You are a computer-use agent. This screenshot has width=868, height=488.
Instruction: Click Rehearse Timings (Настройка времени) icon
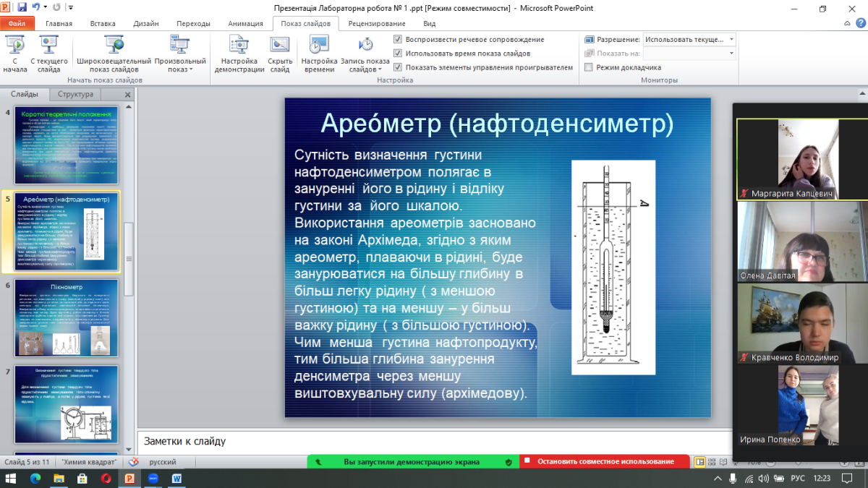point(319,53)
